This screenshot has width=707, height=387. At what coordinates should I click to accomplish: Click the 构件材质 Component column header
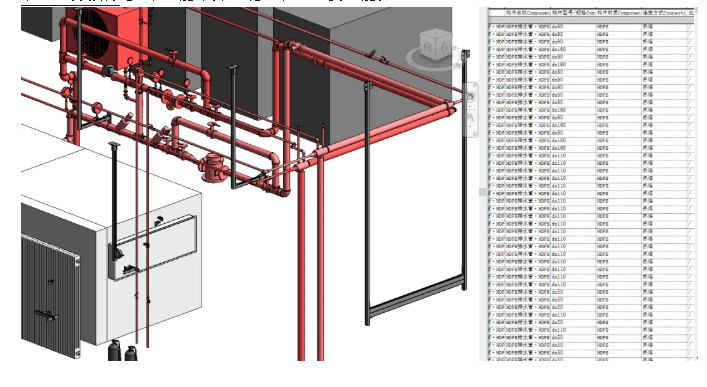point(618,14)
